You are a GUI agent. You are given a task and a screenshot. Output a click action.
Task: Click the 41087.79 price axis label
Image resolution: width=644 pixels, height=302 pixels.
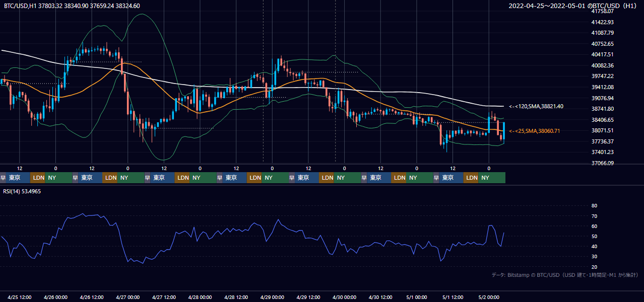coord(602,33)
